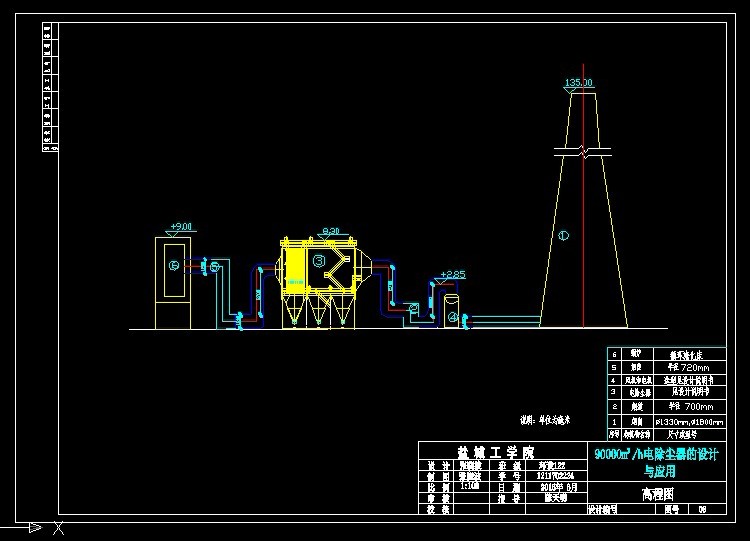Click the +2.85 elevation label

click(x=452, y=275)
